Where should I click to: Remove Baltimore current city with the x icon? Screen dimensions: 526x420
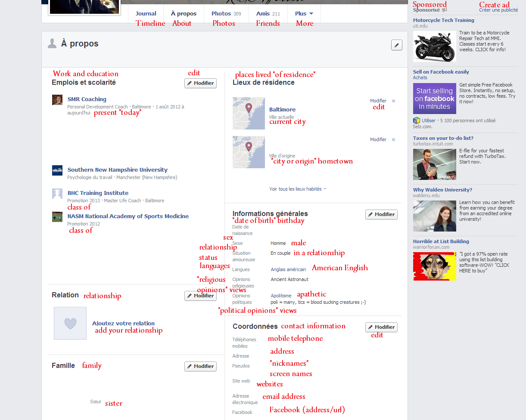tap(393, 101)
